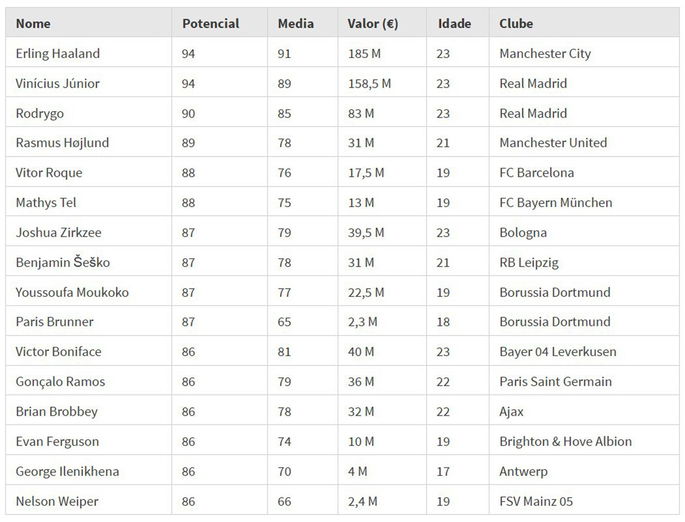Sort by the Potencial column header
685x522 pixels.
[211, 23]
